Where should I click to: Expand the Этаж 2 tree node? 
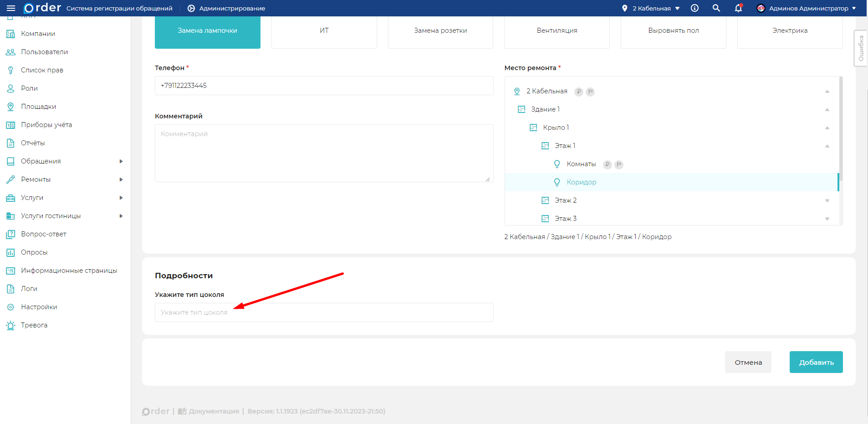(827, 200)
